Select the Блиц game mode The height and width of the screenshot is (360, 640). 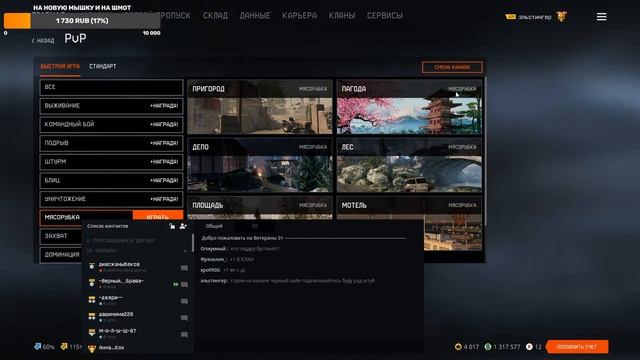[x=111, y=180]
